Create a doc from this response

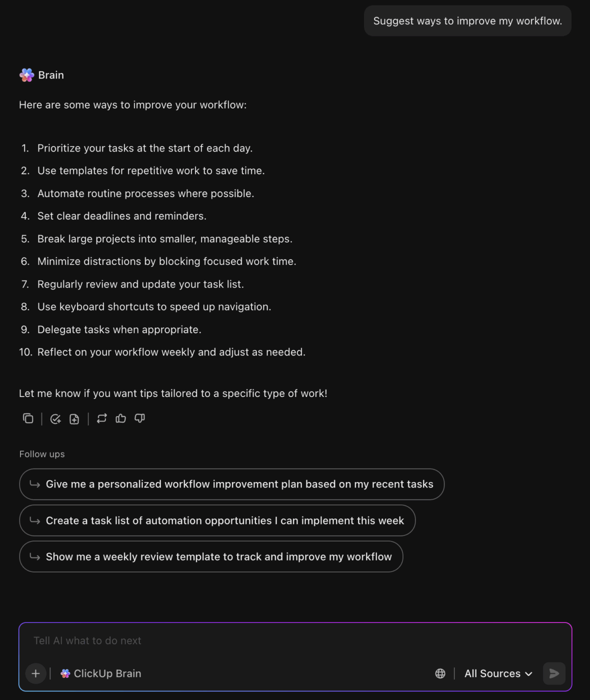[74, 418]
